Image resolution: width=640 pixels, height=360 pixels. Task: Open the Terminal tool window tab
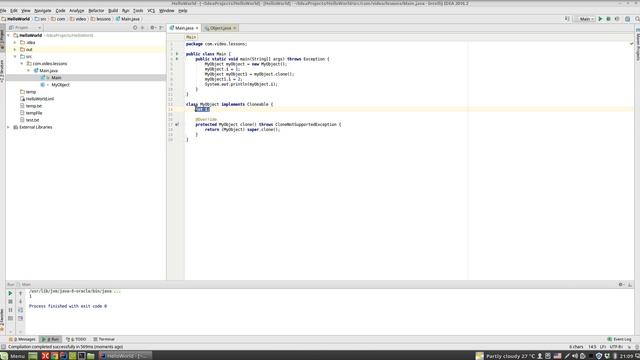point(104,339)
